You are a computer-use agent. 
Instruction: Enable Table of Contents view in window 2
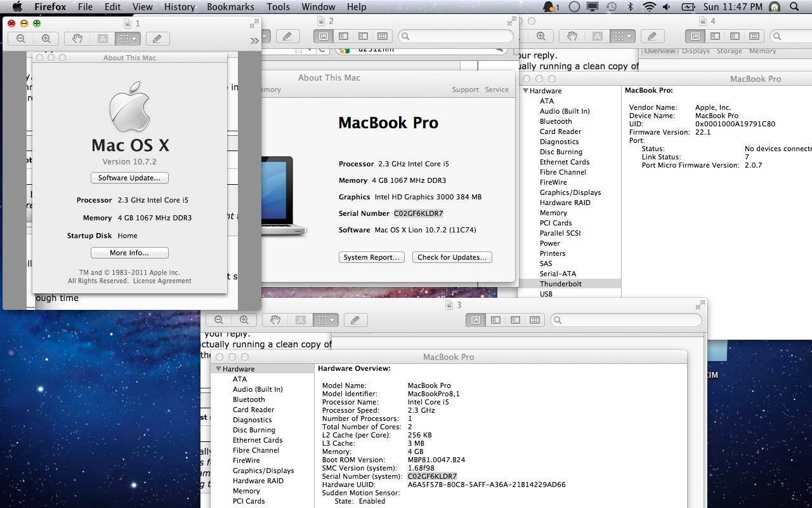click(363, 36)
